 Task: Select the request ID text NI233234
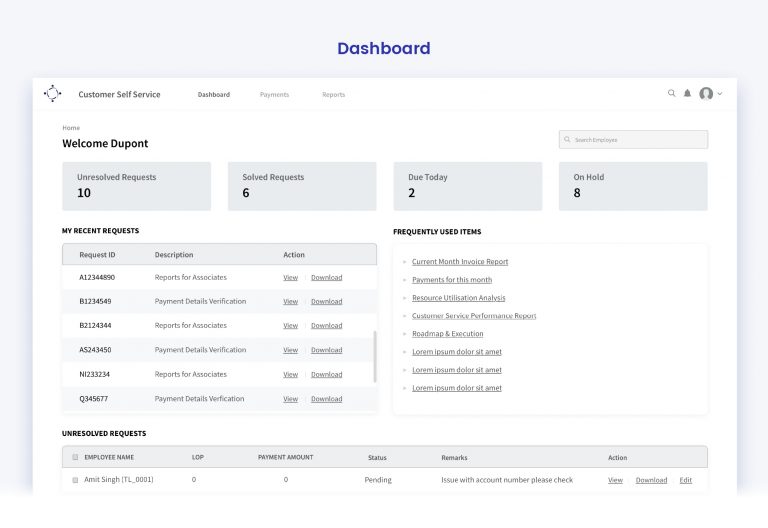(x=95, y=374)
